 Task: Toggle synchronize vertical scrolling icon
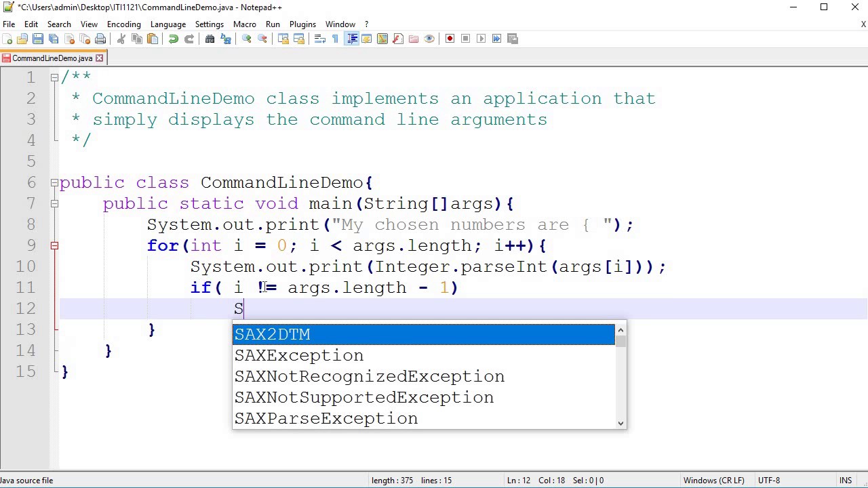pos(283,39)
